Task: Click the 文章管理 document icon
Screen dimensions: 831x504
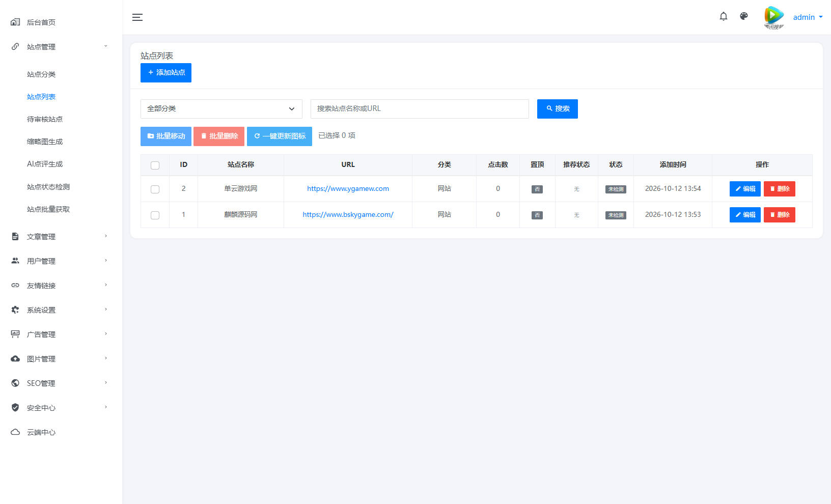Action: [x=15, y=236]
